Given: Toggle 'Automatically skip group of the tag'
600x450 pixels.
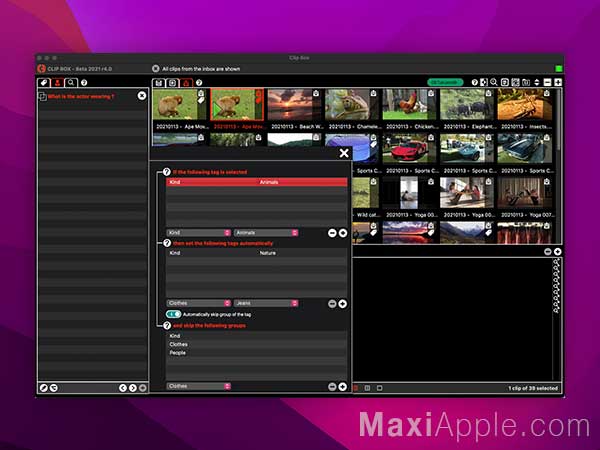Looking at the screenshot, I should pos(173,314).
